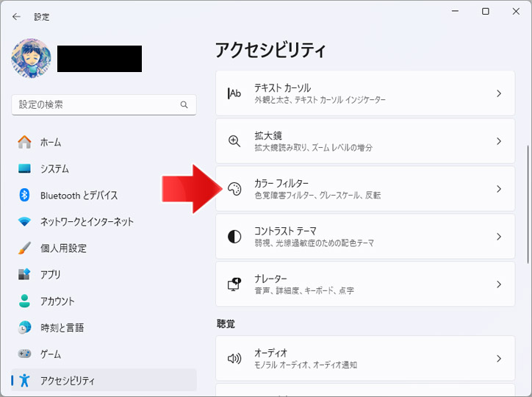Click the user profile avatar picture
This screenshot has height=397, width=532.
coord(31,58)
